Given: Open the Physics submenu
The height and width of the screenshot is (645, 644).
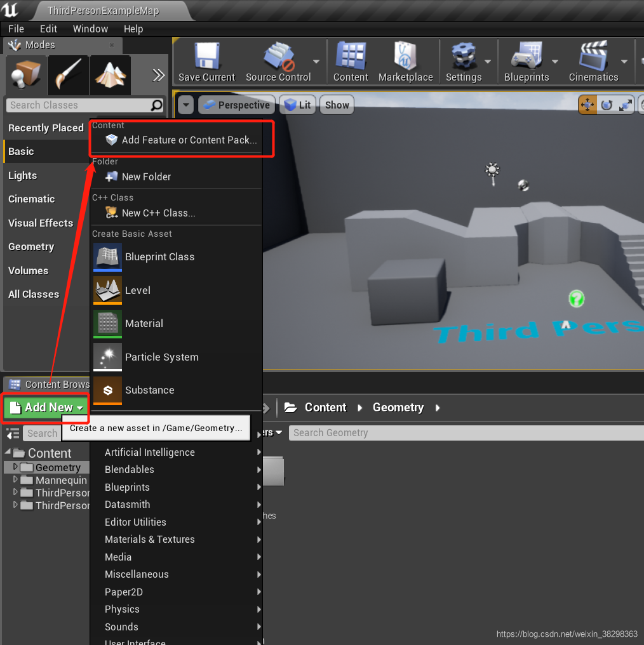Looking at the screenshot, I should 177,609.
